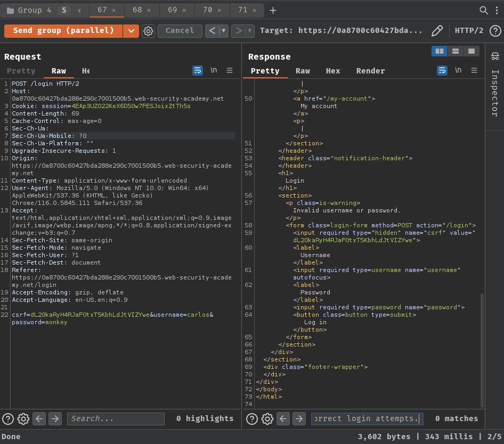Select request tab 69
Screen dimensions: 504x444
click(x=172, y=10)
